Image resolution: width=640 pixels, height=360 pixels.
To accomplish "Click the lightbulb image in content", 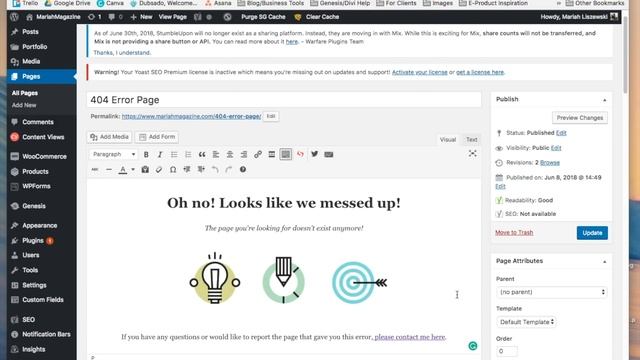I will point(215,278).
